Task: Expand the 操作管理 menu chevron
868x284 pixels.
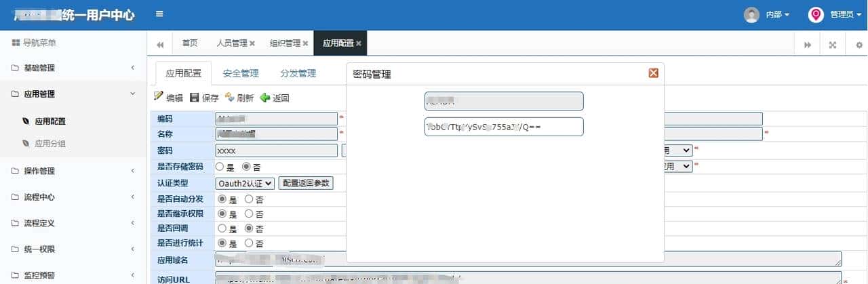Action: (133, 171)
